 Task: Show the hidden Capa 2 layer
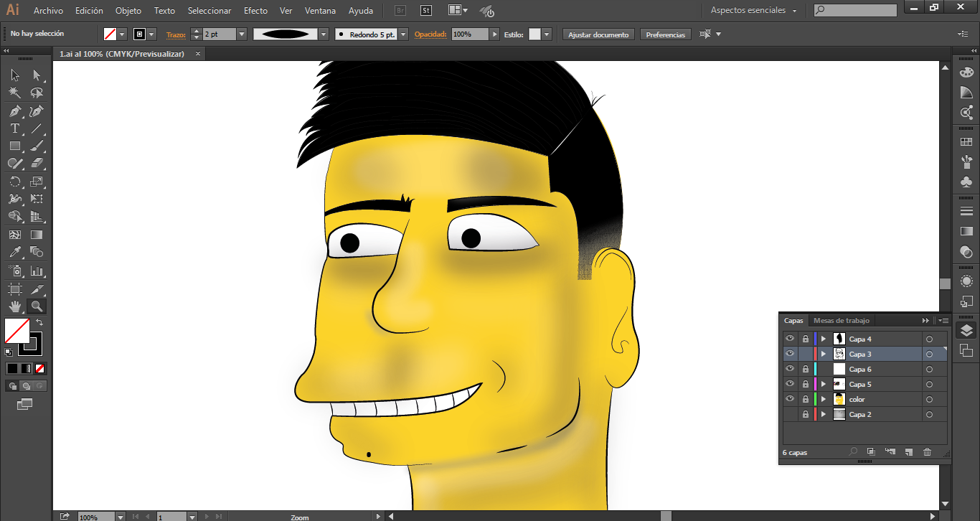click(x=790, y=415)
